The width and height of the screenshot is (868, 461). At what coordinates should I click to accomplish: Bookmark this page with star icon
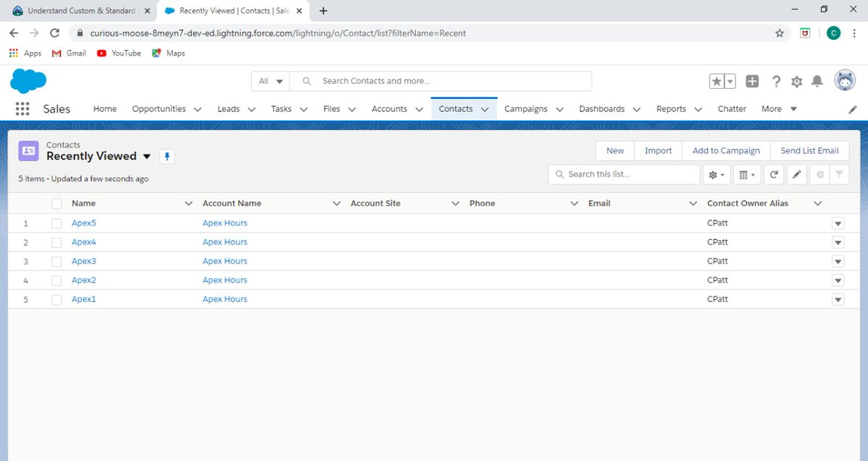coord(779,33)
